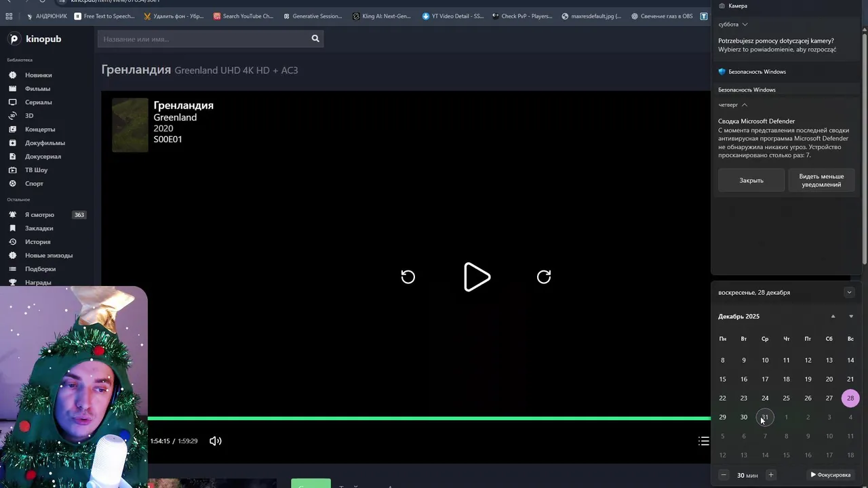Viewport: 868px width, 488px height.
Task: Increase focus time with plus button
Action: pos(770,475)
